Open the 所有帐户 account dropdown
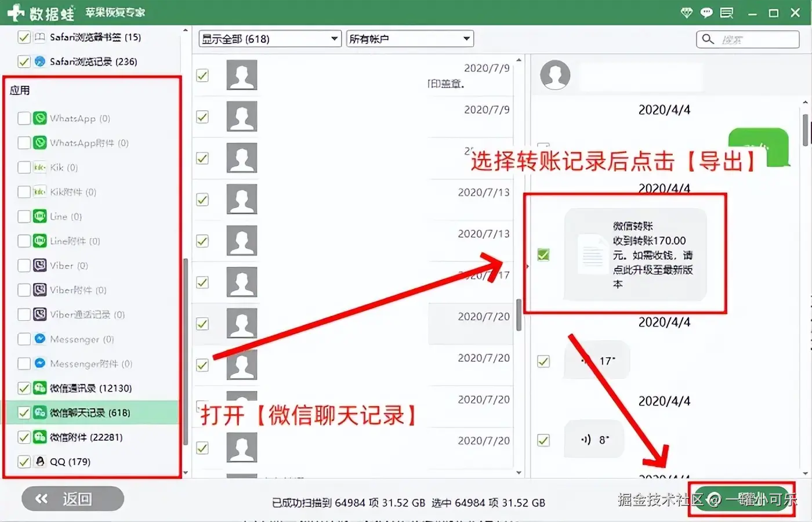 click(410, 39)
